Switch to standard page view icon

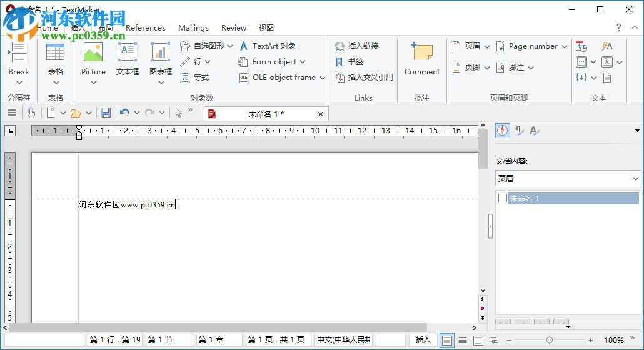coord(447,341)
